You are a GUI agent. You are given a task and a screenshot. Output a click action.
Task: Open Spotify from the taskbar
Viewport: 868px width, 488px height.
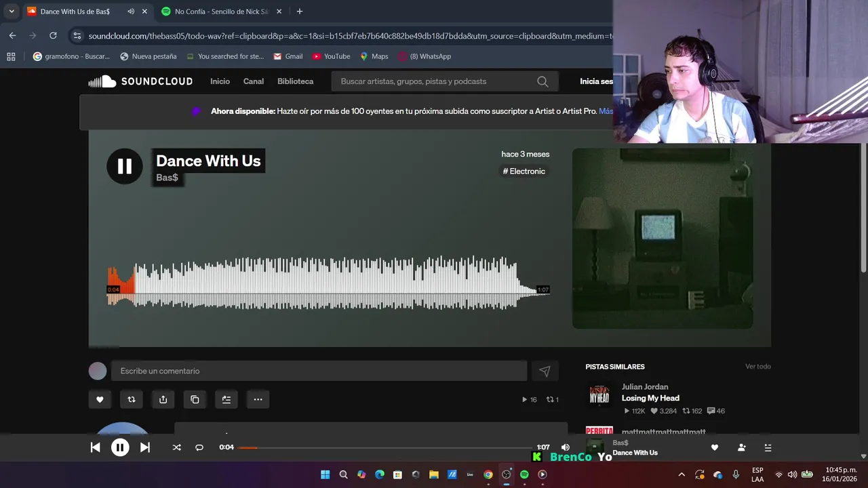524,474
